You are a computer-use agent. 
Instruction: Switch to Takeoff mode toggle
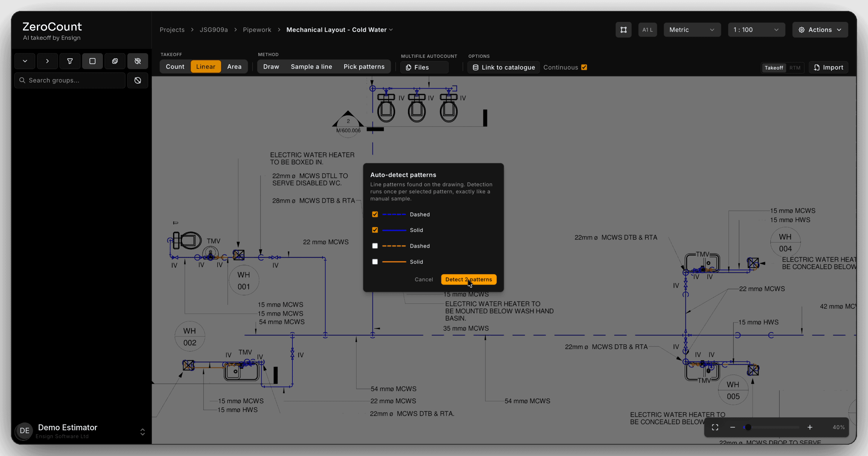(774, 68)
